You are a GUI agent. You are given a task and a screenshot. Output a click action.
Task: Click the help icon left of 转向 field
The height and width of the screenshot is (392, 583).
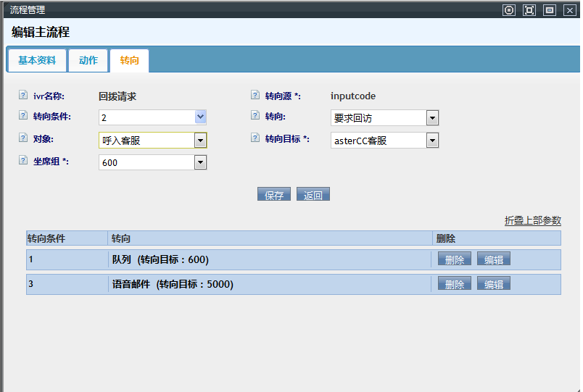255,115
